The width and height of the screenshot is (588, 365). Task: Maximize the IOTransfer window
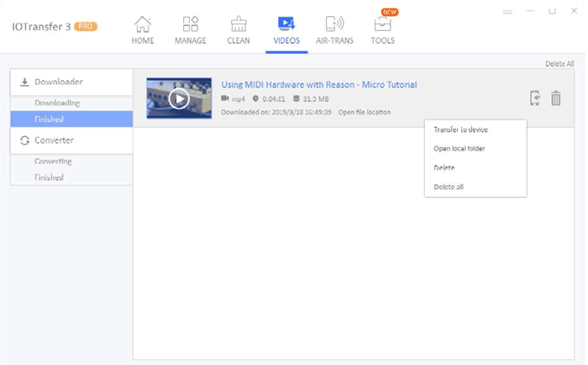pos(552,11)
